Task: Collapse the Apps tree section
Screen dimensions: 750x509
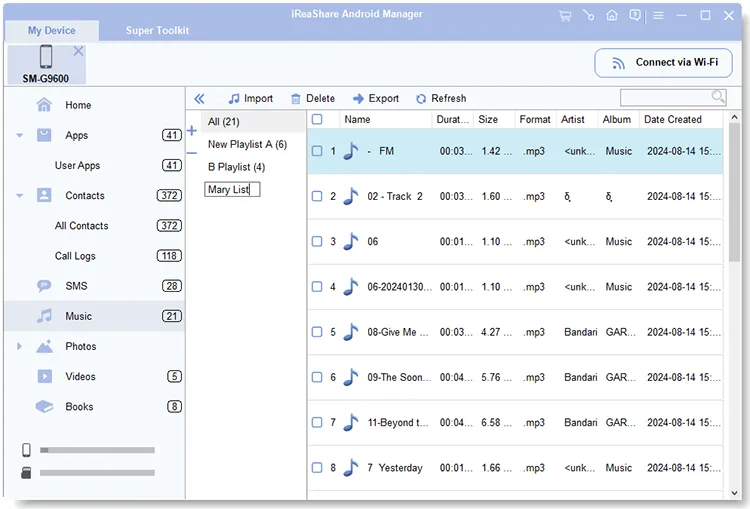Action: (20, 135)
